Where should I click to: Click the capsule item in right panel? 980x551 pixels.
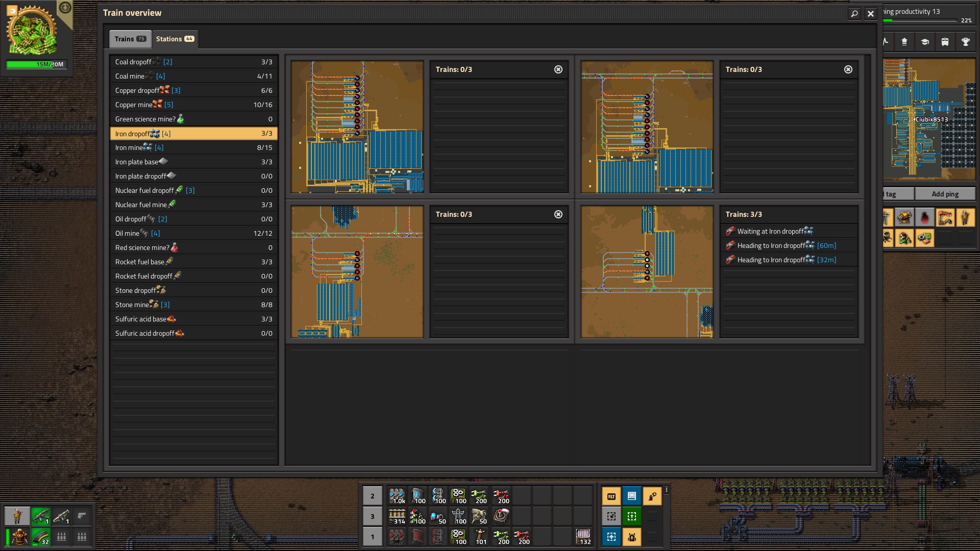tap(924, 217)
